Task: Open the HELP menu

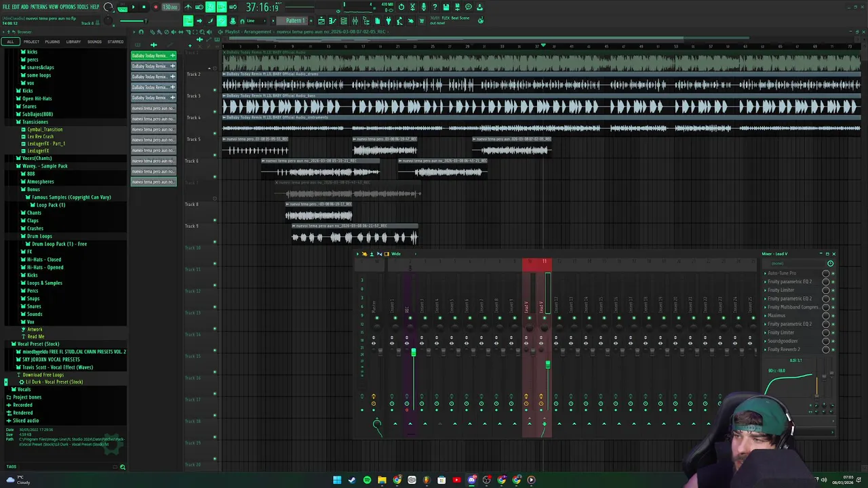Action: click(95, 7)
